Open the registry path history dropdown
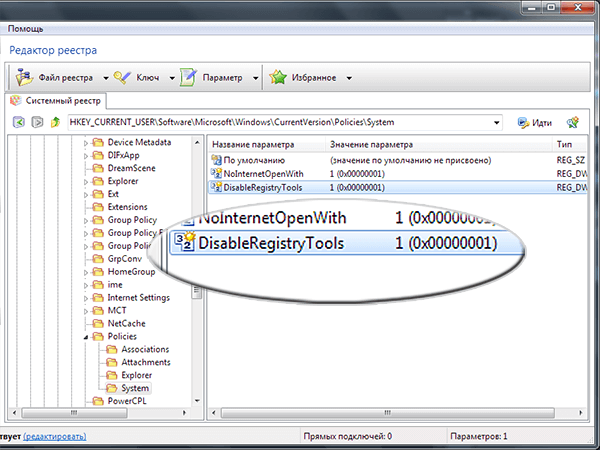The height and width of the screenshot is (450, 600). click(x=496, y=123)
